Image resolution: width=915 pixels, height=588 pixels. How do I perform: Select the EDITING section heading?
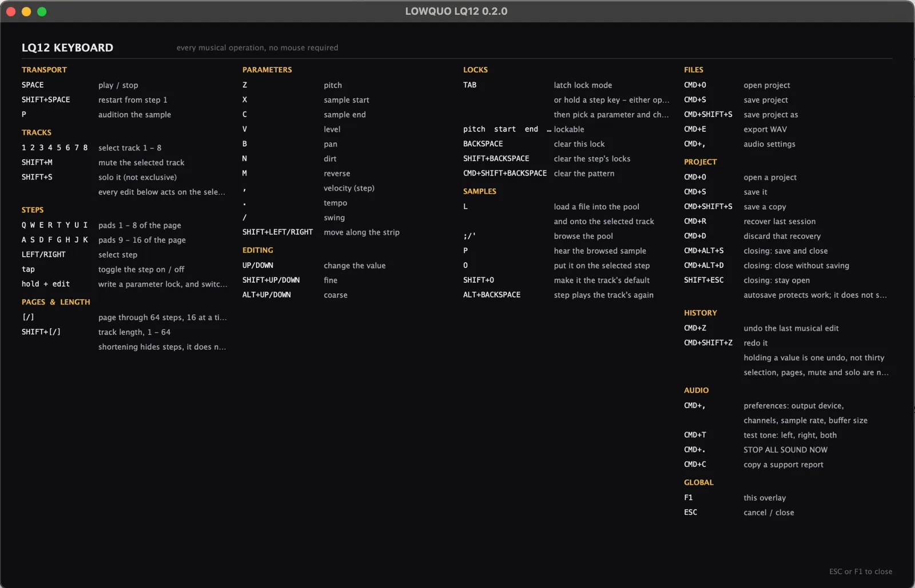click(x=258, y=250)
